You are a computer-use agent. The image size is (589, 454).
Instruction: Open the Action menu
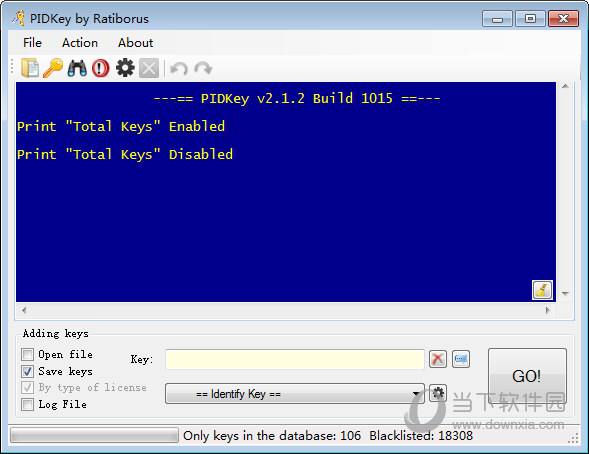(x=80, y=42)
